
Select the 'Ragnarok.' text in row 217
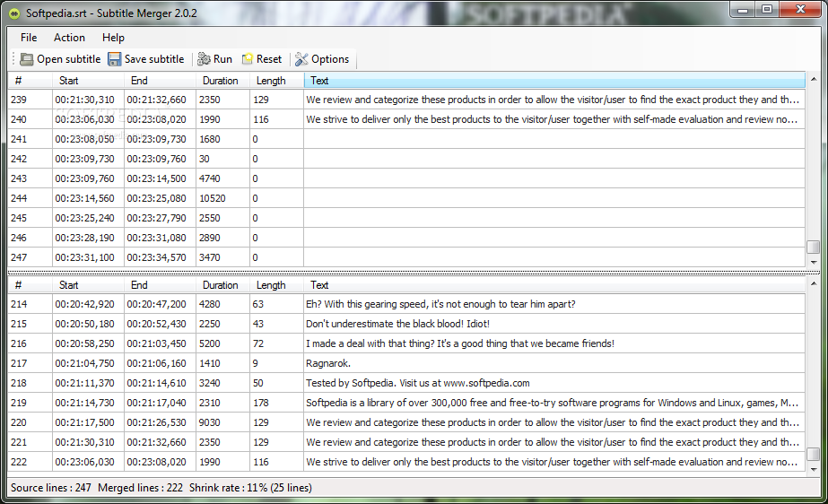pos(328,363)
